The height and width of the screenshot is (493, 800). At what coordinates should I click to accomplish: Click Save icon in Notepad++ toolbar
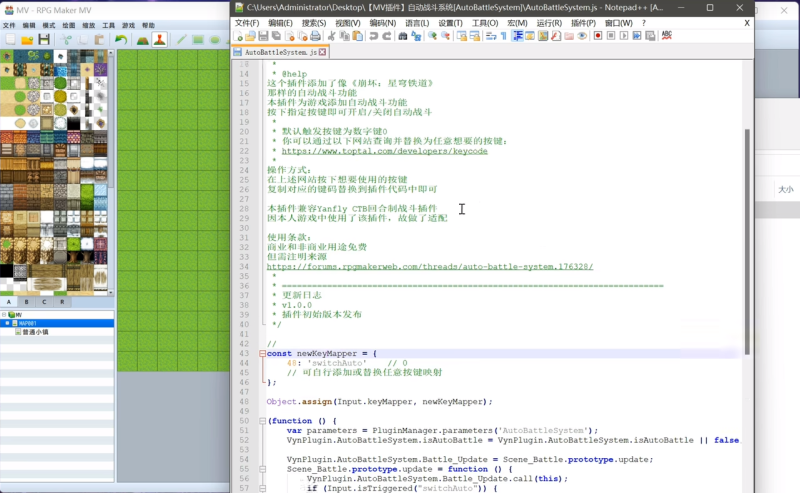[x=263, y=36]
